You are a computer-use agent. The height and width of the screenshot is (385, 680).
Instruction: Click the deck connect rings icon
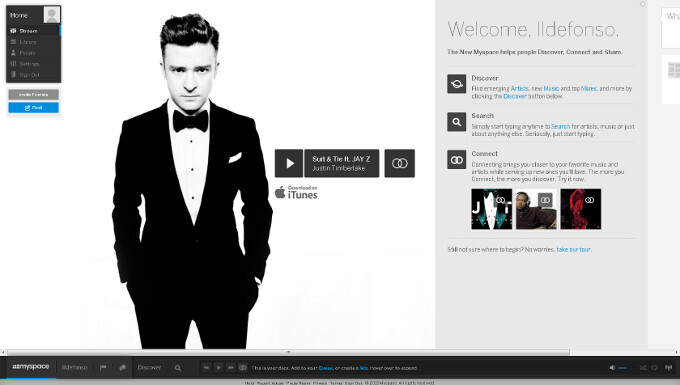click(243, 368)
